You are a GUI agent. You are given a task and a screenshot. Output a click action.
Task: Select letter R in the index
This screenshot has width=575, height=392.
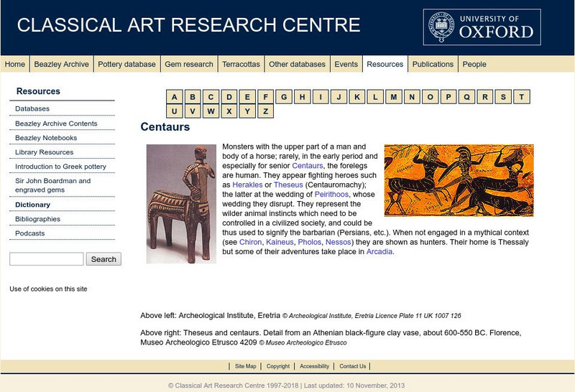484,97
